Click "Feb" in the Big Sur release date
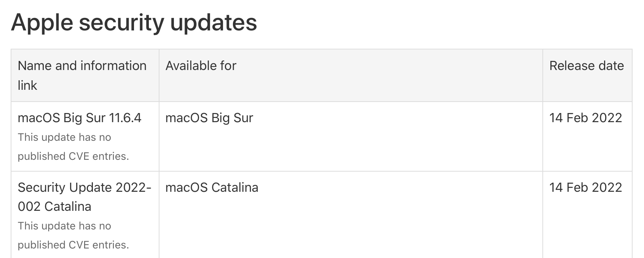 (577, 118)
